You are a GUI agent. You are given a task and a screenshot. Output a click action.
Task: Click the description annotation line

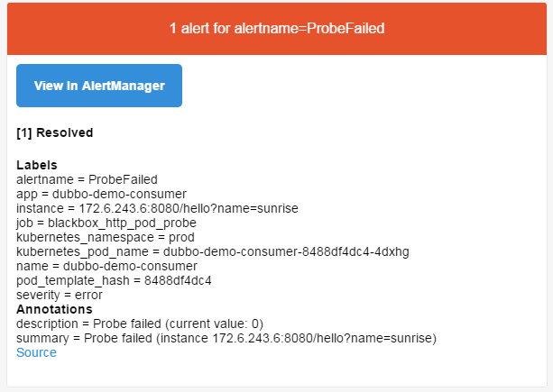pyautogui.click(x=140, y=324)
